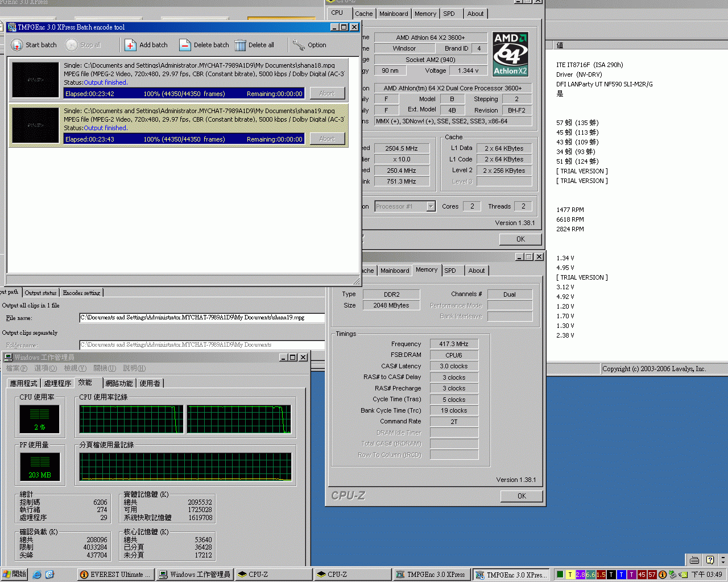Image resolution: width=728 pixels, height=582 pixels.
Task: Click the Delete batch minus icon
Action: coord(185,45)
